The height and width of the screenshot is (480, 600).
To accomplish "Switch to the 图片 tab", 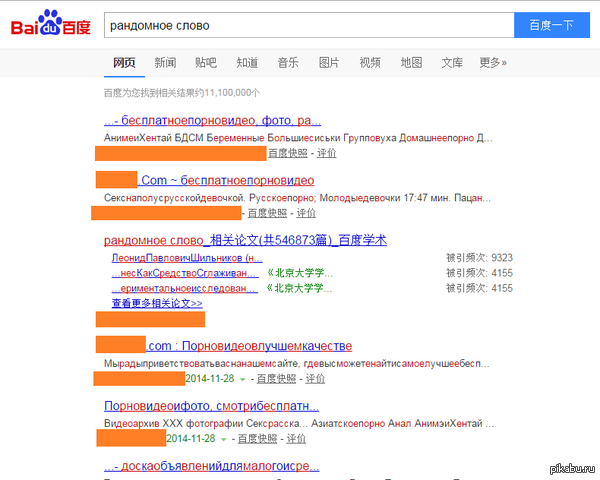I will click(x=329, y=62).
